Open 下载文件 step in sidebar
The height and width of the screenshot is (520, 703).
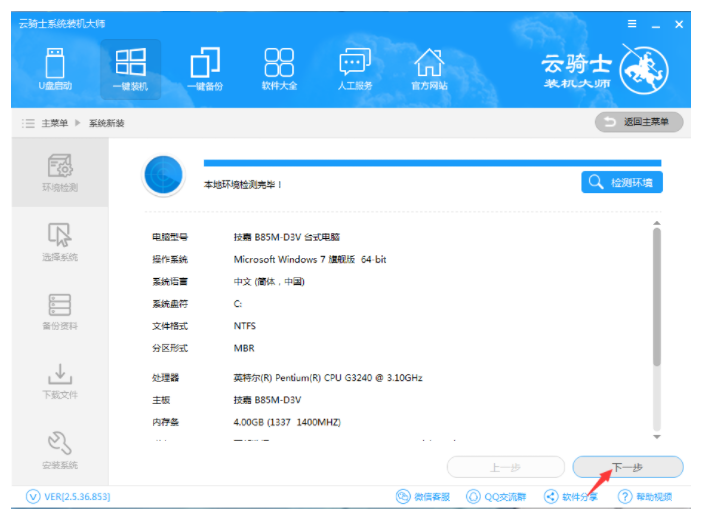point(60,381)
